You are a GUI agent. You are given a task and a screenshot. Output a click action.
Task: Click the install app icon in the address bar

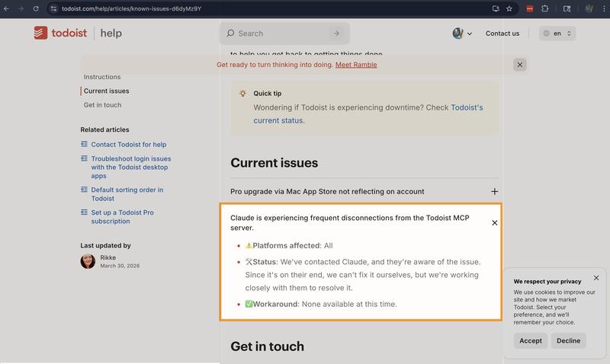point(496,8)
